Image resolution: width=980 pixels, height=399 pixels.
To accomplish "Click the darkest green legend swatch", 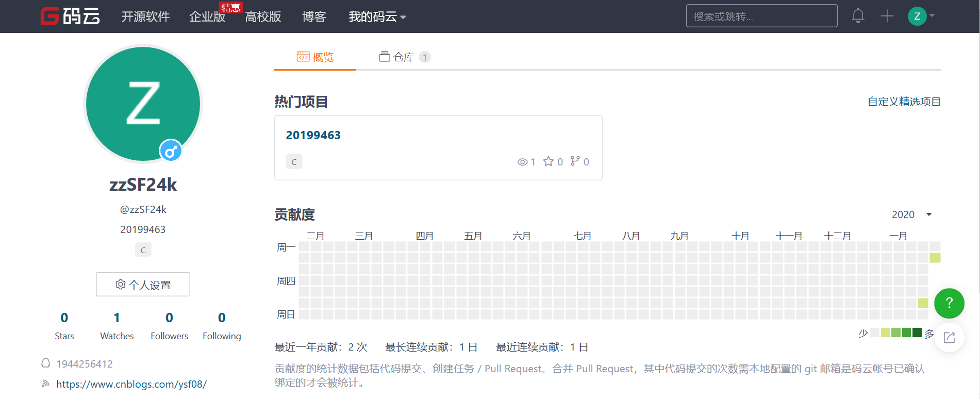I will 917,332.
